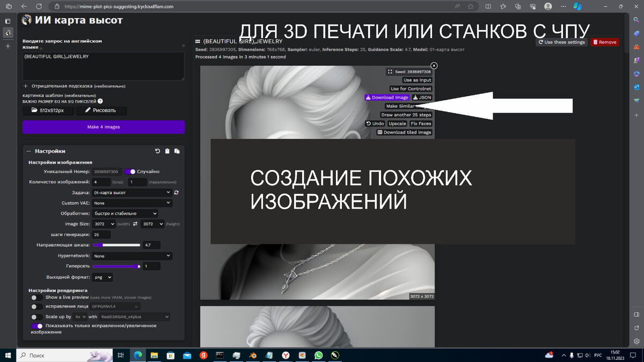
Task: Open the Image Size width dropdown
Action: [104, 224]
